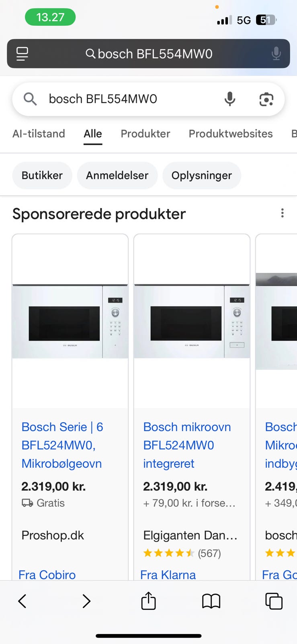Open Elgiganten microwave product image

(192, 321)
